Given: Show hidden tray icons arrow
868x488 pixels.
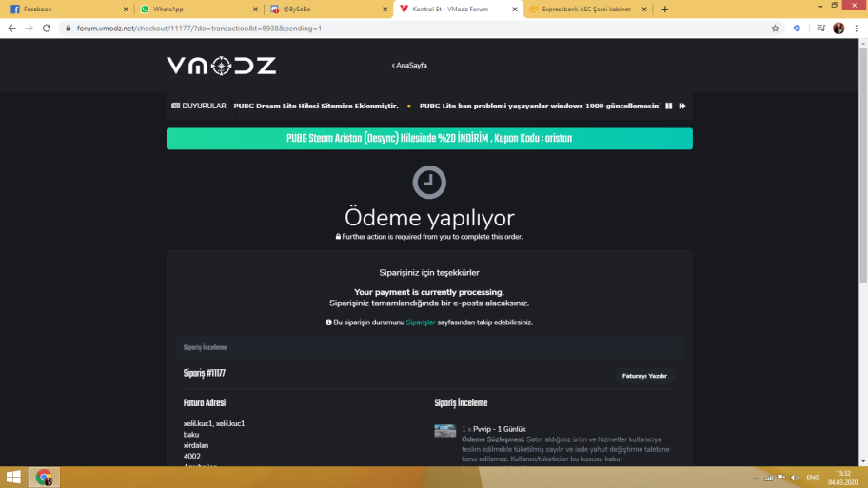Looking at the screenshot, I should tap(755, 478).
